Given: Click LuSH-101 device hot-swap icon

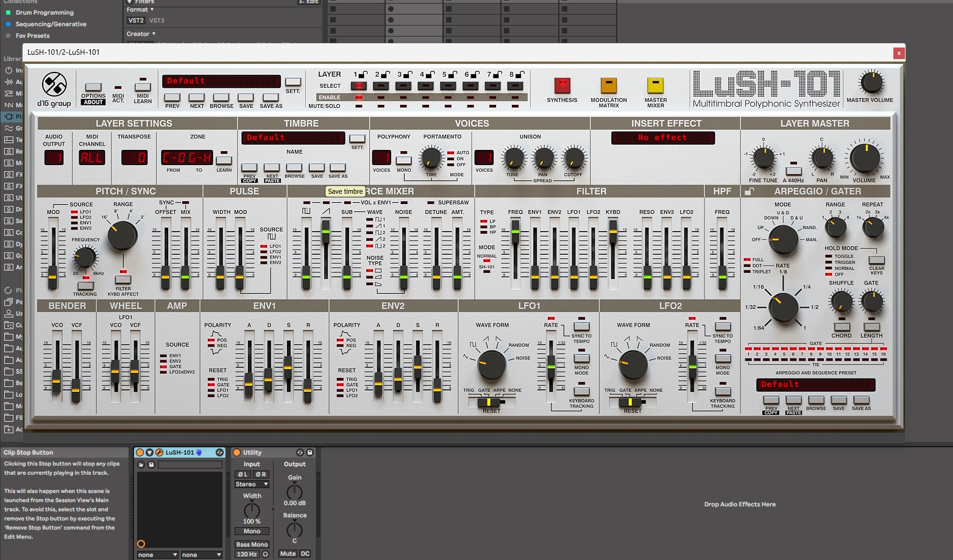Looking at the screenshot, I should coord(219,452).
